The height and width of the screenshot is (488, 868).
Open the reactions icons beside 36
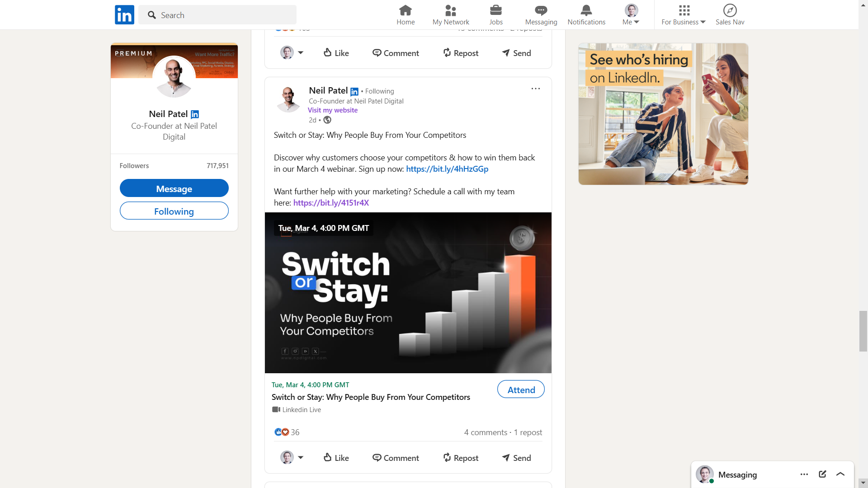[282, 432]
